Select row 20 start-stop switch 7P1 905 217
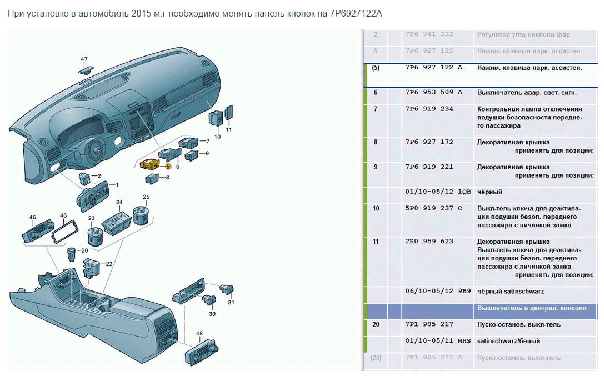This screenshot has width=604, height=376. click(x=480, y=326)
